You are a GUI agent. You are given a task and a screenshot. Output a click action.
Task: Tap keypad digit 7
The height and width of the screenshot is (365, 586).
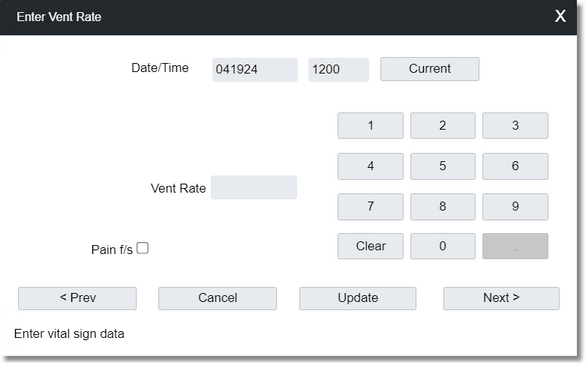pyautogui.click(x=370, y=207)
